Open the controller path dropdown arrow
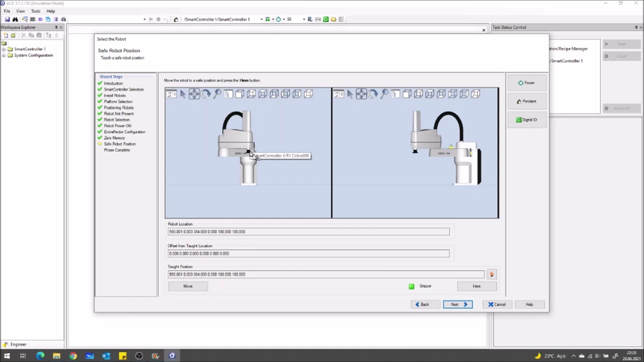The width and height of the screenshot is (644, 362). [x=261, y=19]
